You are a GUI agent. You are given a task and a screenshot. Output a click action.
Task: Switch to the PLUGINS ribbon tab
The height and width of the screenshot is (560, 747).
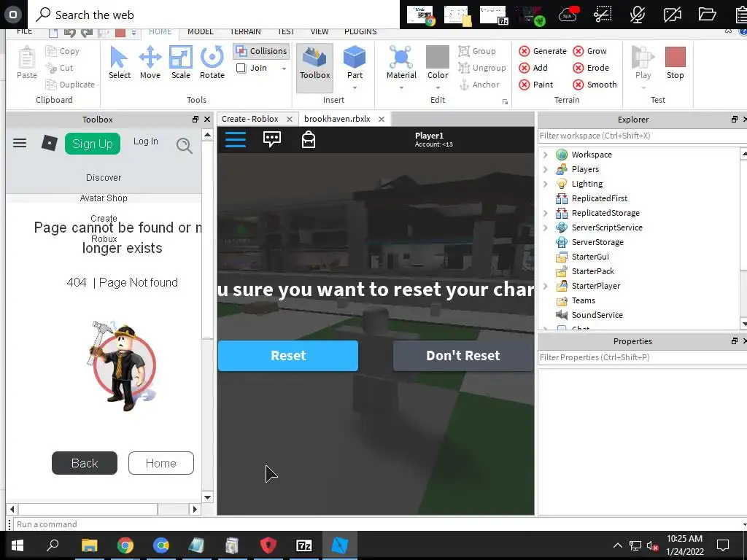(x=360, y=32)
